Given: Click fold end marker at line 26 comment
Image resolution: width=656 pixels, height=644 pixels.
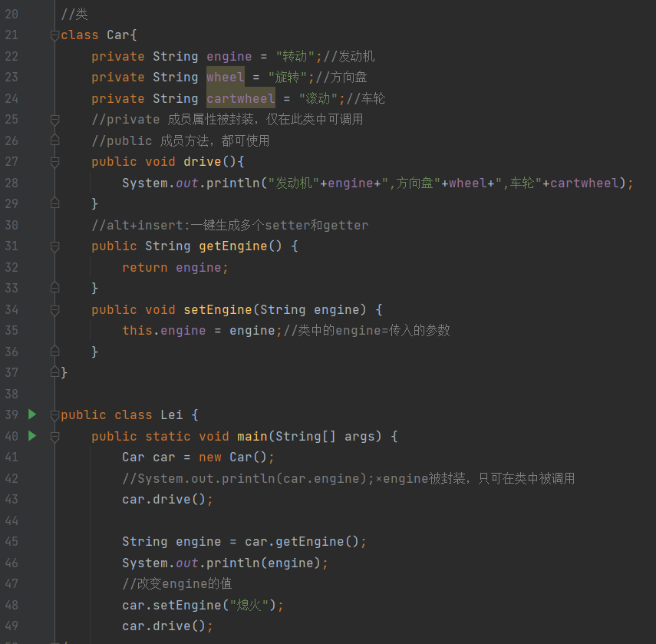Looking at the screenshot, I should coord(54,140).
